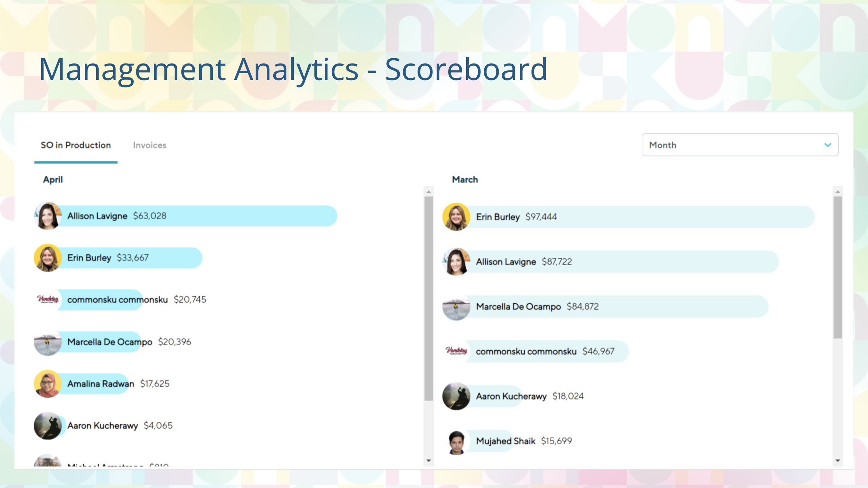Click Marcella De Ocampo's avatar in April list
Viewport: 868px width, 488px height.
(48, 342)
